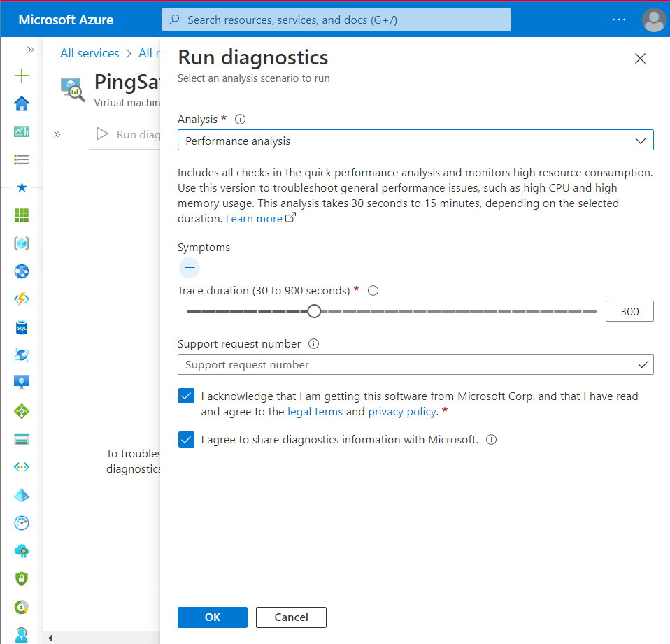Click the Create a resource plus icon
Viewport: 670px width, 644px height.
coord(22,76)
